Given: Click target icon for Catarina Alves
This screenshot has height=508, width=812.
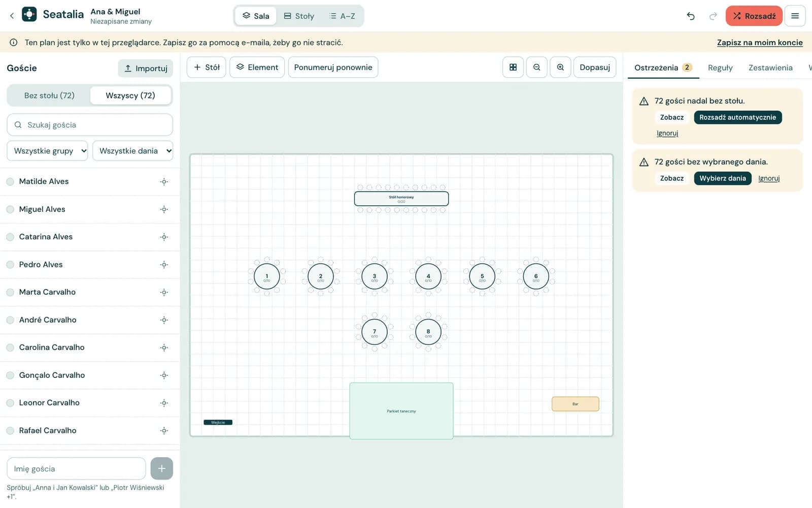Looking at the screenshot, I should [164, 237].
